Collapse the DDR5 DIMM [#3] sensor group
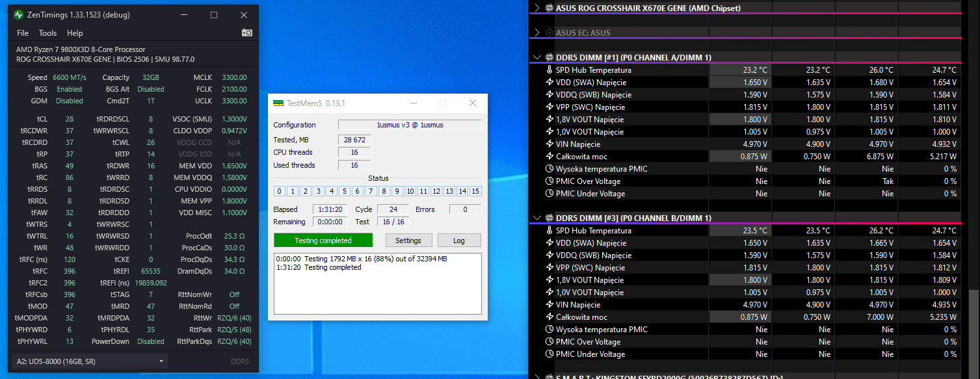Viewport: 980px width, 379px height. click(536, 218)
